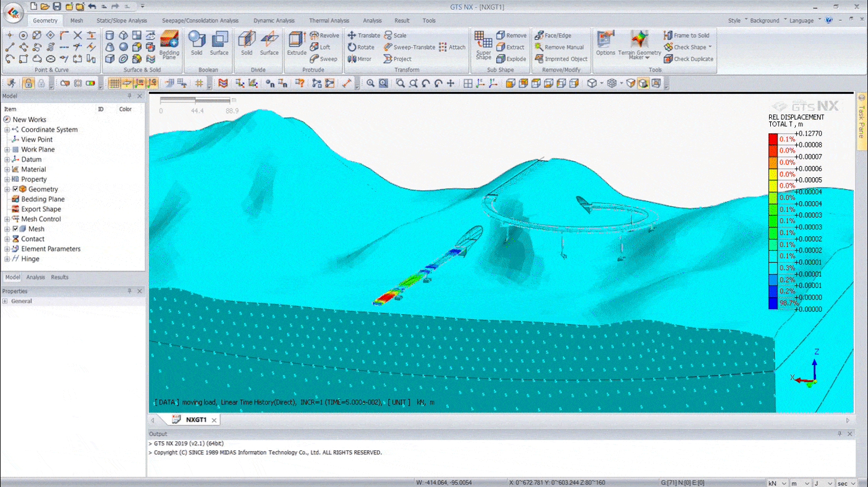Click the dark blue 98.7% legend band
The width and height of the screenshot is (868, 487).
[x=772, y=303]
